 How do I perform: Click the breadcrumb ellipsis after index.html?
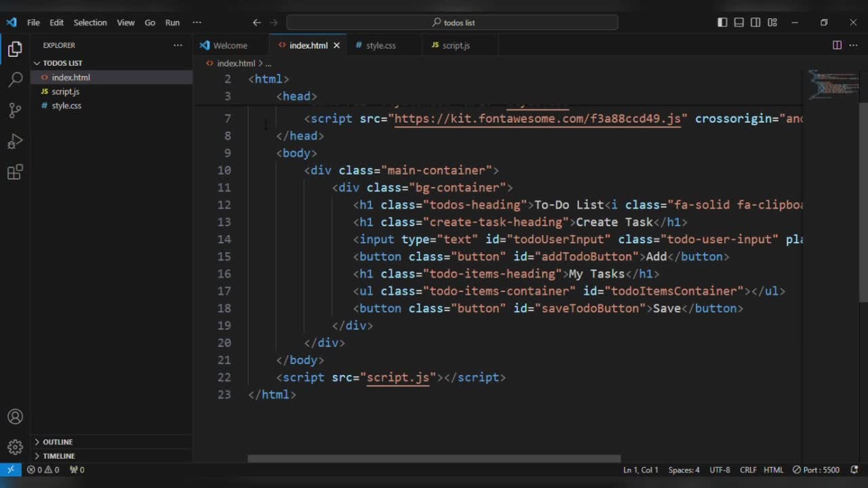(x=269, y=63)
